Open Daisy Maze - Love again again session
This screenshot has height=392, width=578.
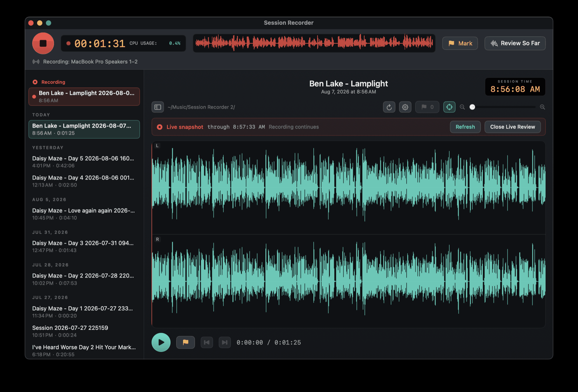click(x=84, y=214)
